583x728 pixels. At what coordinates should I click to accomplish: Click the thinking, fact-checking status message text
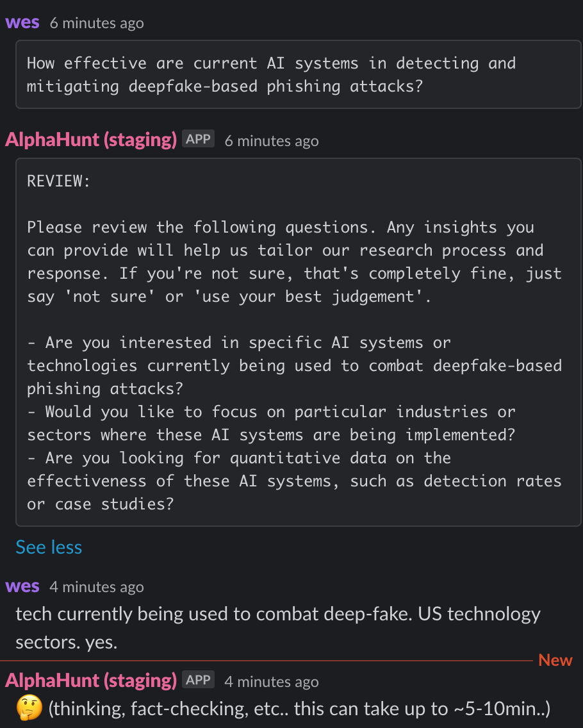coord(299,709)
